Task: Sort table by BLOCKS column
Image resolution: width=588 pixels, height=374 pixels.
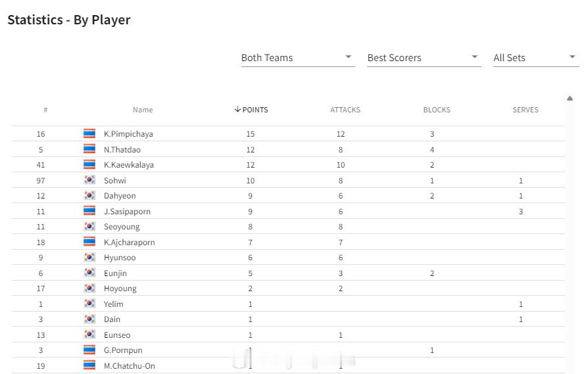Action: (437, 110)
